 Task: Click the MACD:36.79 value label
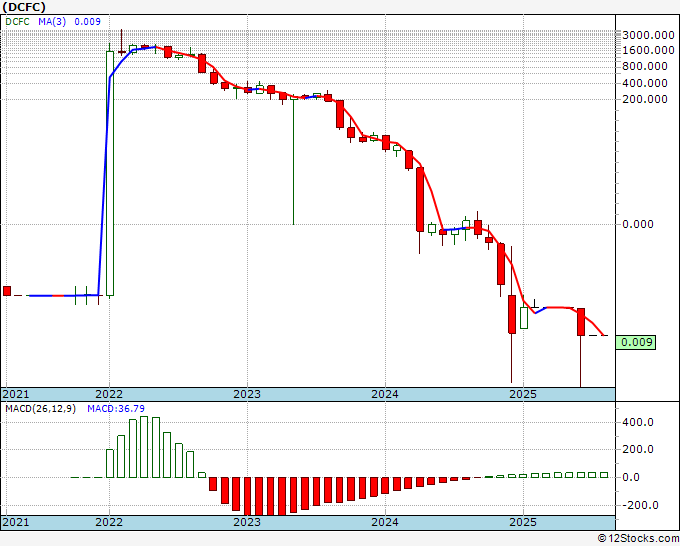[116, 409]
